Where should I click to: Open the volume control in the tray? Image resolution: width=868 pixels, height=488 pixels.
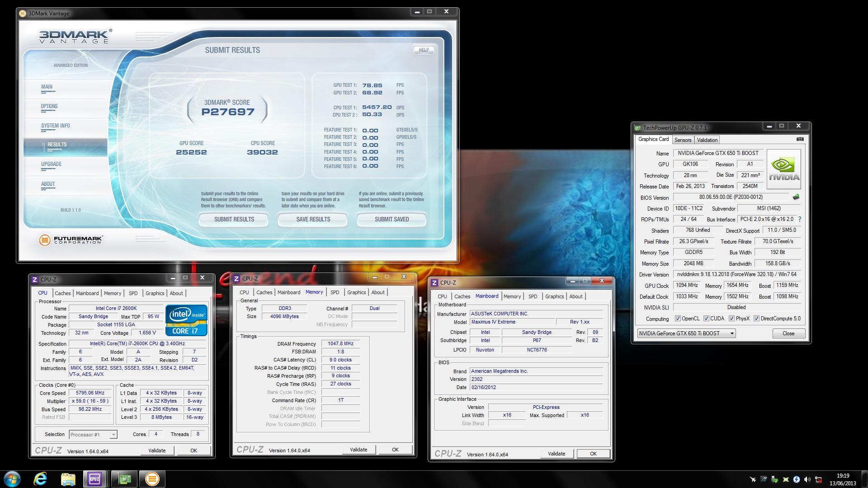[807, 479]
